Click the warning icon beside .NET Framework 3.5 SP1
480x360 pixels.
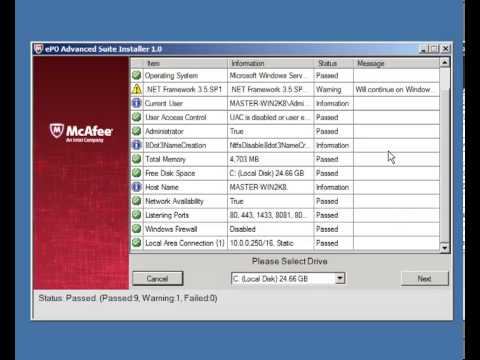point(136,89)
